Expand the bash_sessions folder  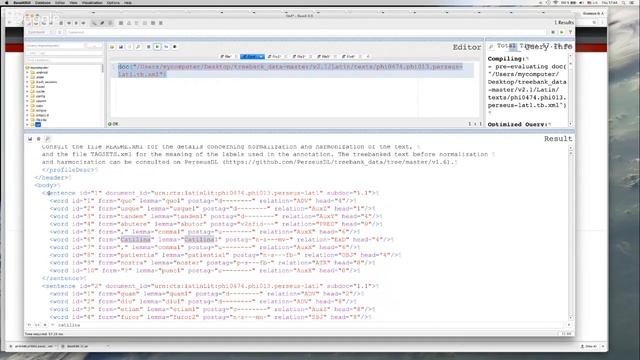point(28,82)
